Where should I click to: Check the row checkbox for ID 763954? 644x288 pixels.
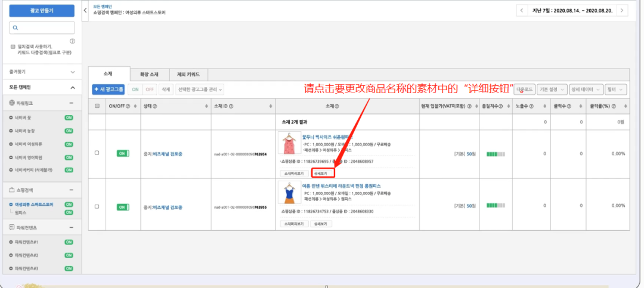point(97,153)
